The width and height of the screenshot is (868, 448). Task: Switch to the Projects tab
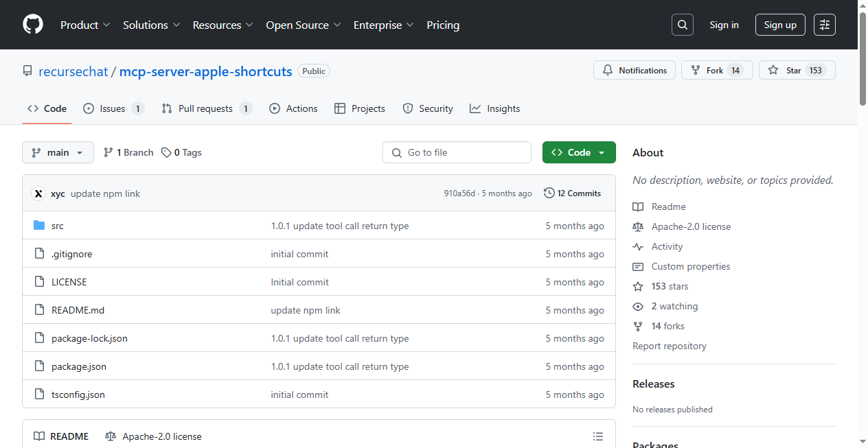tap(360, 108)
